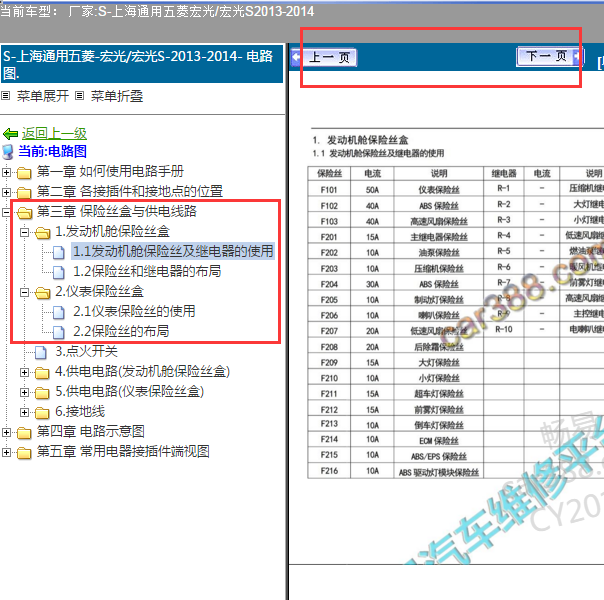Click folder icon of 第四章 电路示意图

tap(24, 433)
